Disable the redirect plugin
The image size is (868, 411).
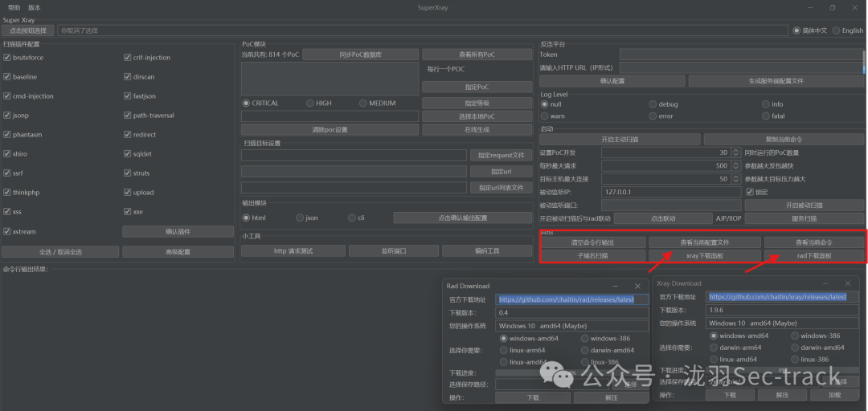click(128, 134)
